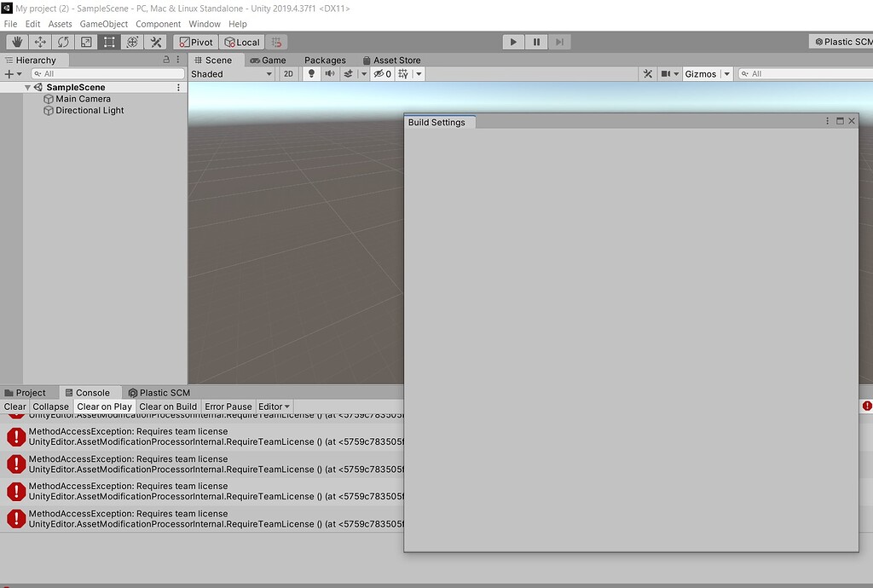The height and width of the screenshot is (588, 873).
Task: Clear the Console messages
Action: pyautogui.click(x=14, y=406)
